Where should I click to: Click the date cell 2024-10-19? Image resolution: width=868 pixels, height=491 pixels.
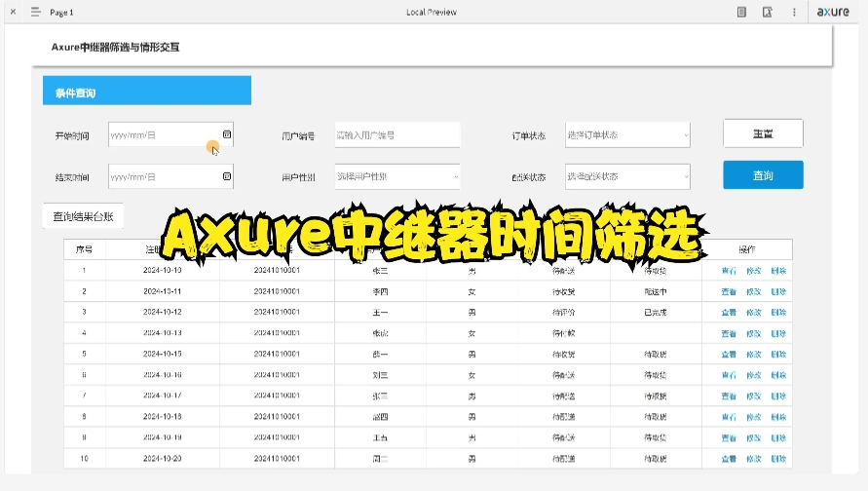tap(162, 437)
